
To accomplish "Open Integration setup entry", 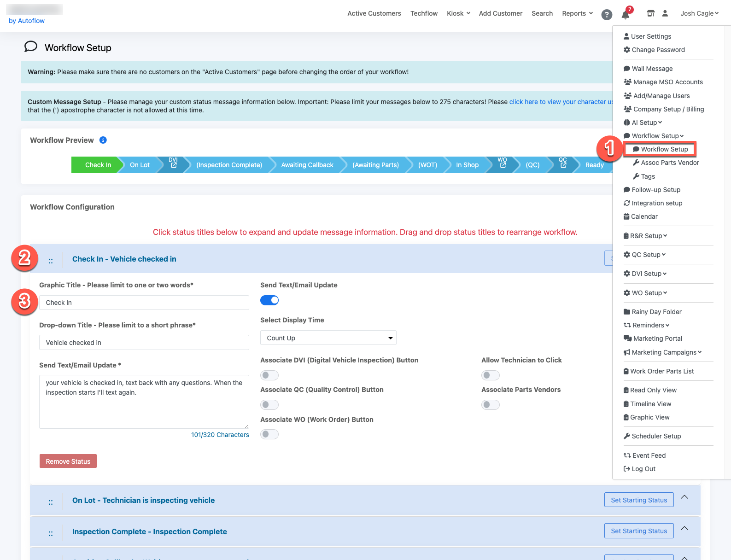I will (653, 203).
